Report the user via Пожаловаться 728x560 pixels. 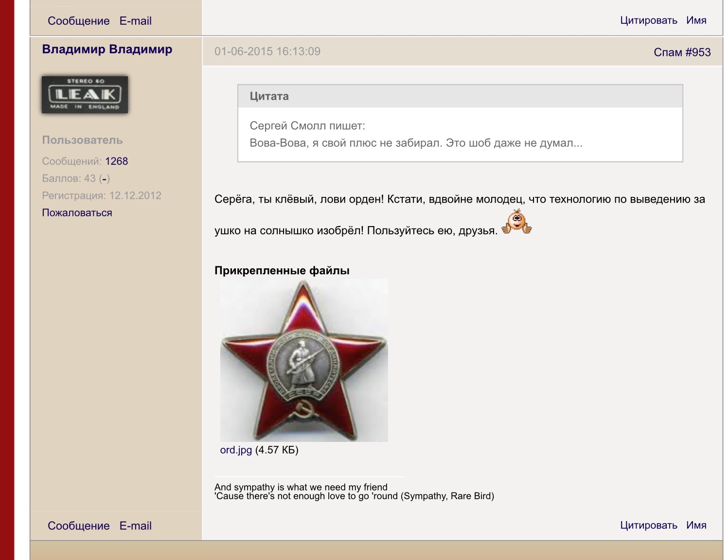[77, 213]
